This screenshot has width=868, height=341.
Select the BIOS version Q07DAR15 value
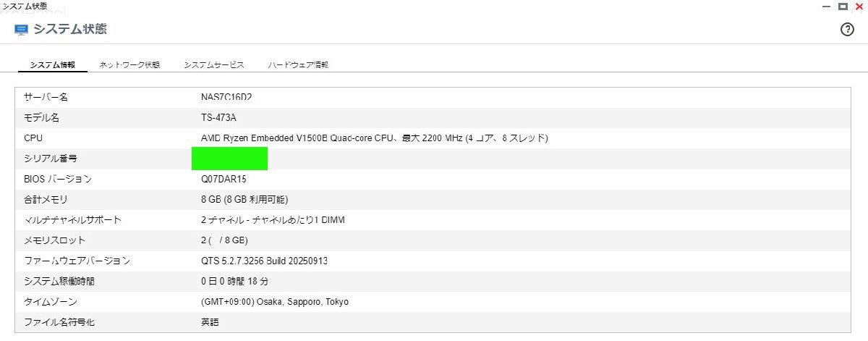click(224, 179)
